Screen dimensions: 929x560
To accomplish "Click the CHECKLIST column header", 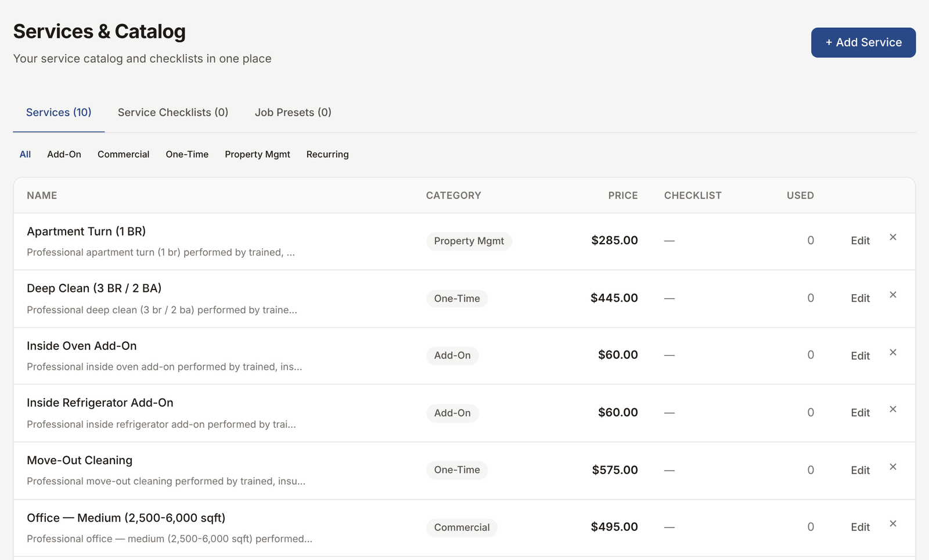I will click(x=693, y=196).
